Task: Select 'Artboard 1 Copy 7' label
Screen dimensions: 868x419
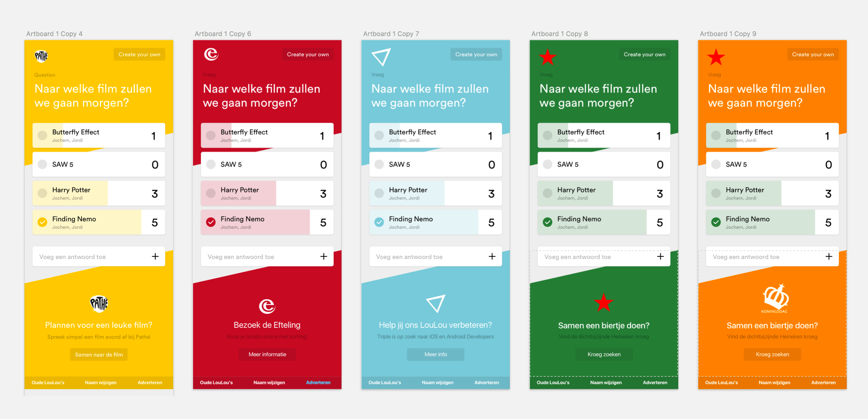Action: click(391, 34)
